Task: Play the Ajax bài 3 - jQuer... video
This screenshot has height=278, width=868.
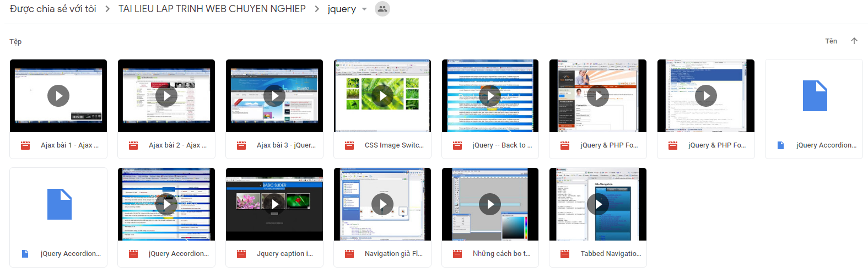Action: (x=274, y=96)
